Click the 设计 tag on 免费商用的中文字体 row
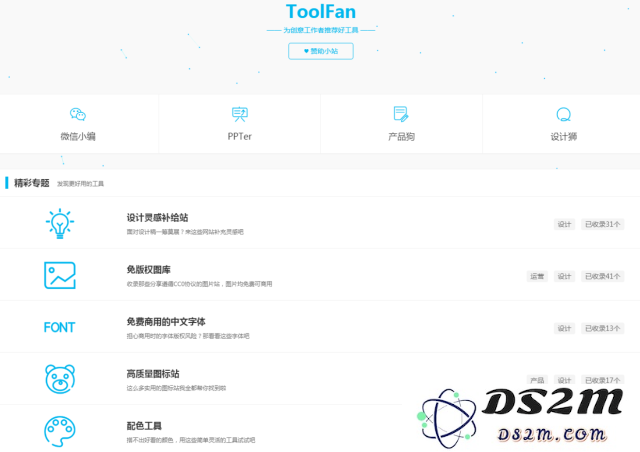This screenshot has height=452, width=640. [x=564, y=328]
